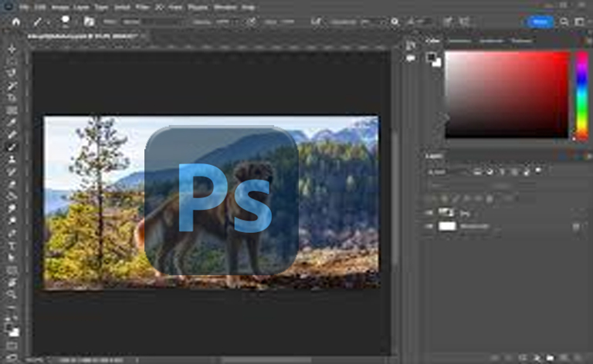Select the Spot Healing Brush tool
This screenshot has height=364, width=593.
click(x=12, y=135)
